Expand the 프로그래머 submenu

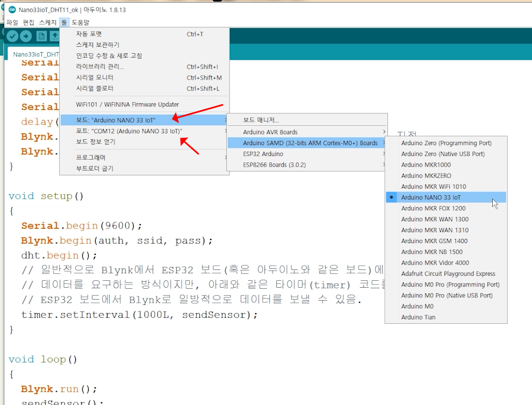pos(145,158)
